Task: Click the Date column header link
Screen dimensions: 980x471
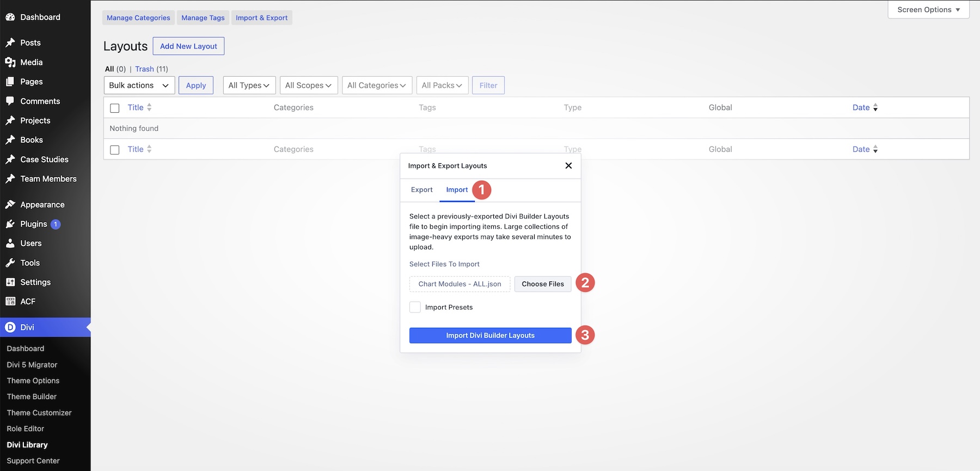Action: pos(861,107)
